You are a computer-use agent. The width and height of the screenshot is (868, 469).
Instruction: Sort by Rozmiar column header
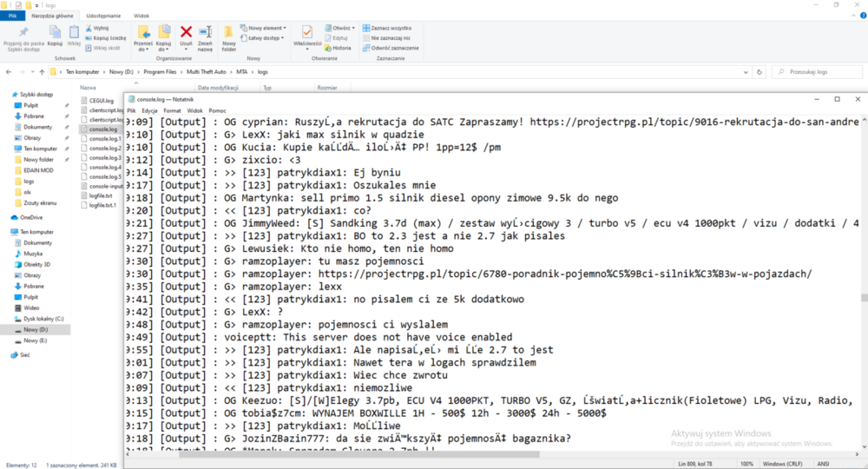tap(326, 88)
